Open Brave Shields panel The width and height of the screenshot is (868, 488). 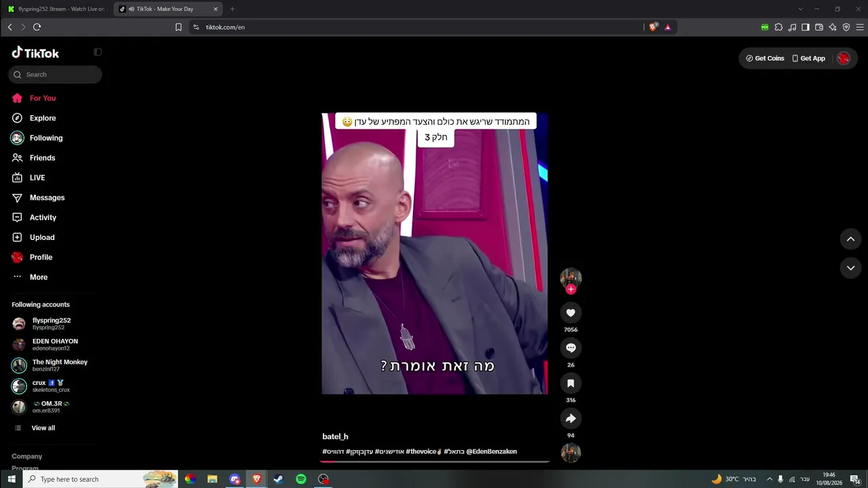(653, 27)
